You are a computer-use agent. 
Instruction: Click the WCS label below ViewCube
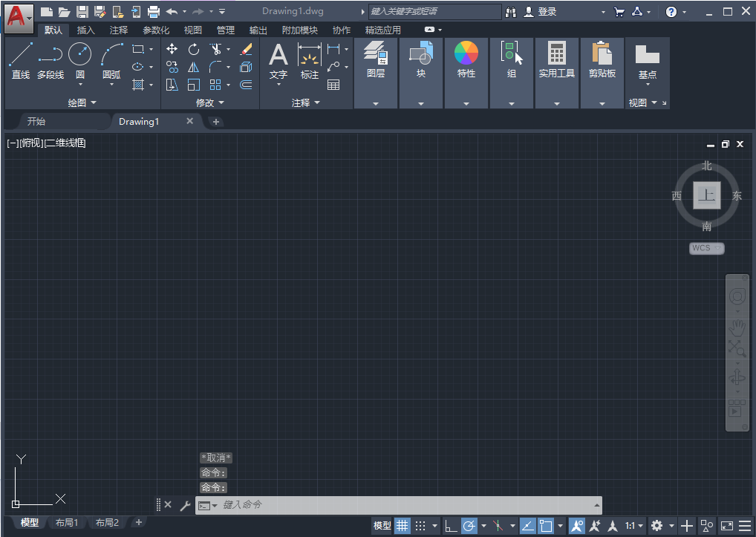click(x=705, y=248)
